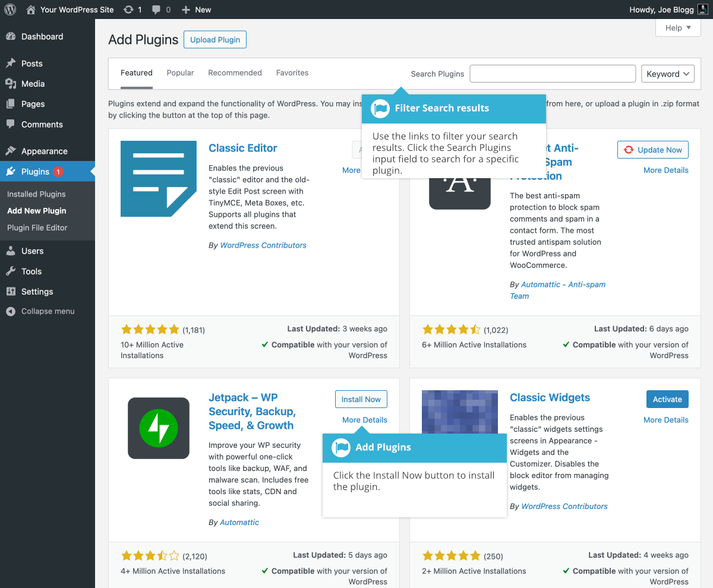The width and height of the screenshot is (713, 588).
Task: Click '6+ Million Active Installations' text
Action: click(x=474, y=345)
